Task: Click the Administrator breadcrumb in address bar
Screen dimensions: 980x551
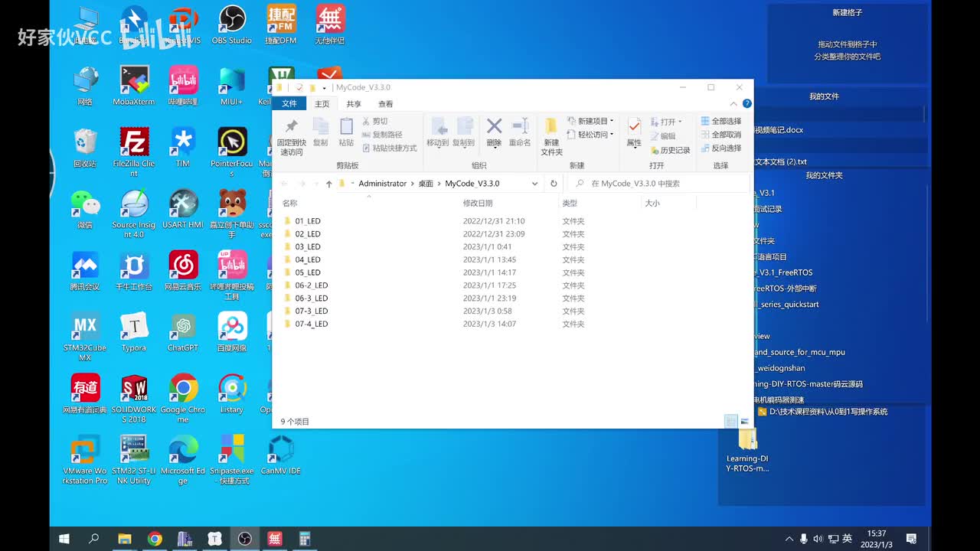Action: tap(382, 184)
